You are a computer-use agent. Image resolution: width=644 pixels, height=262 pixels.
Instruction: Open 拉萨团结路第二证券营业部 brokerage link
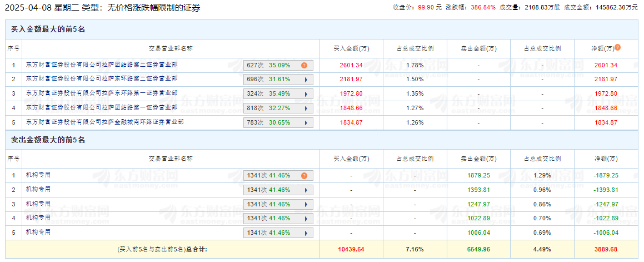102,65
